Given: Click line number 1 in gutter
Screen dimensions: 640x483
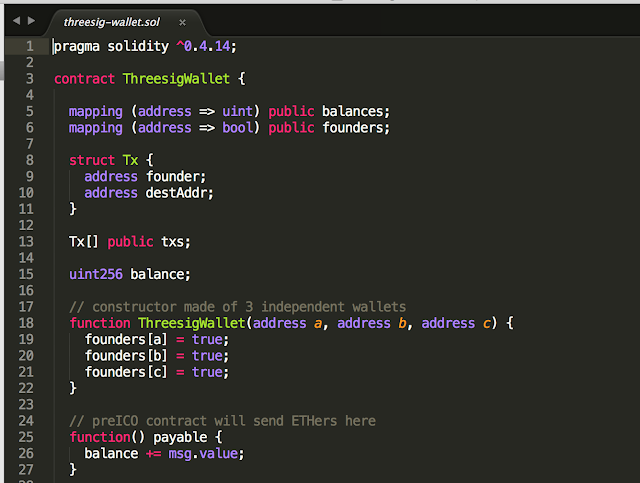Looking at the screenshot, I should pos(30,46).
